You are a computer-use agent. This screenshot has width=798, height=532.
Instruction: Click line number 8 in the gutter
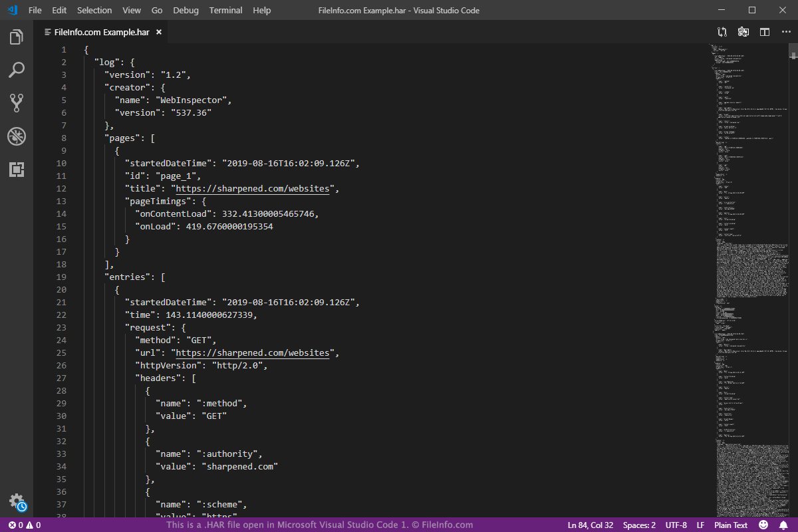[x=64, y=138]
